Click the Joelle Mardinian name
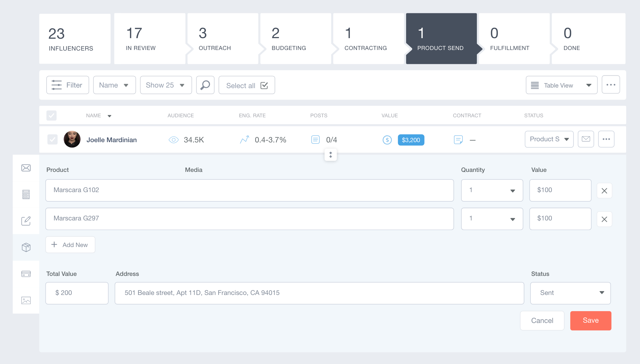Image resolution: width=640 pixels, height=364 pixels. click(112, 140)
